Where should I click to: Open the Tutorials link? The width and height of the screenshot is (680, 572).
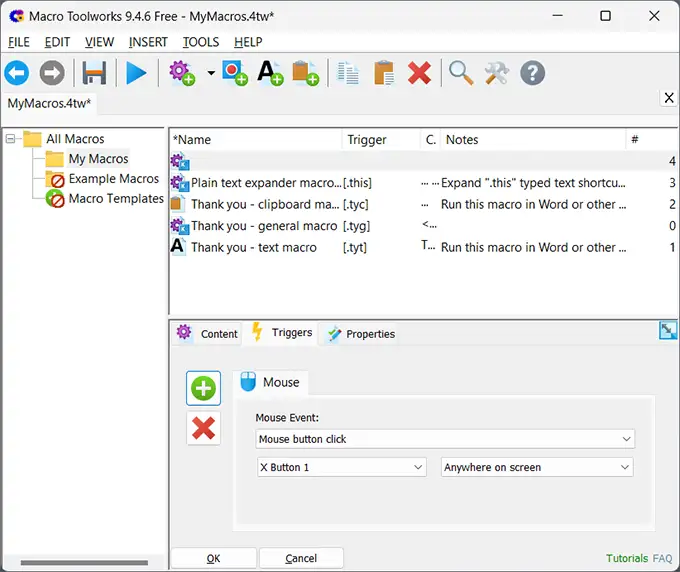pyautogui.click(x=627, y=558)
